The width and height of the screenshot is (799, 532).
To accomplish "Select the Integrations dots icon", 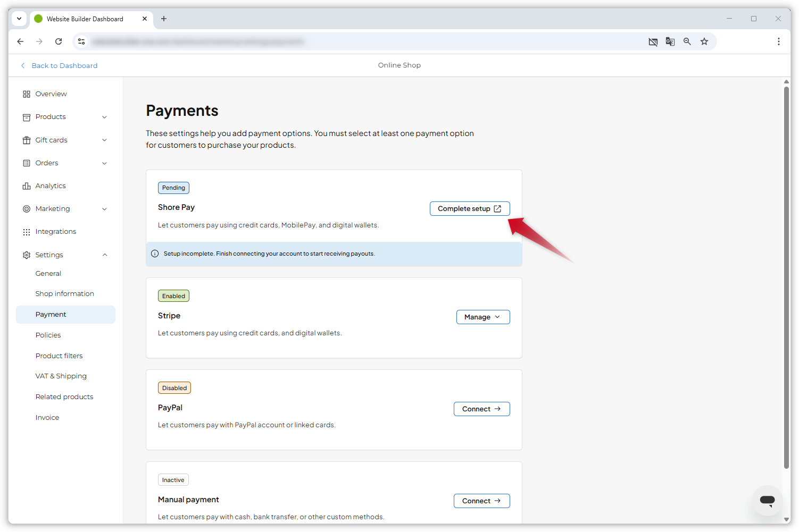I will 27,231.
